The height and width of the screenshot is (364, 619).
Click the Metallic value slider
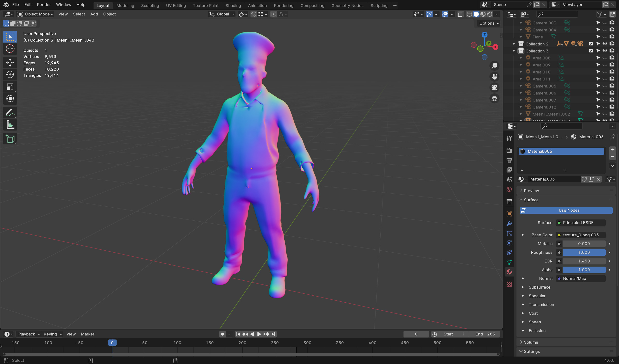pos(584,244)
